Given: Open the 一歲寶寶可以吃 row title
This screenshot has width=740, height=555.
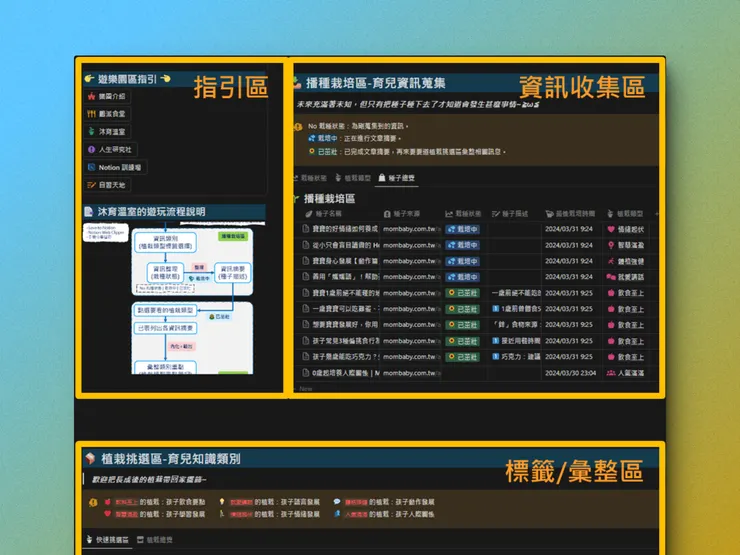Looking at the screenshot, I should point(345,309).
